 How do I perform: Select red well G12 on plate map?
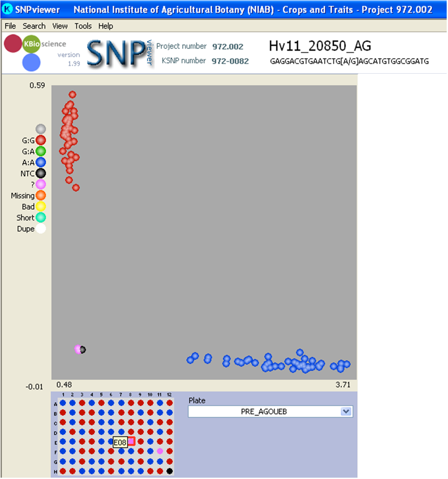coord(169,461)
